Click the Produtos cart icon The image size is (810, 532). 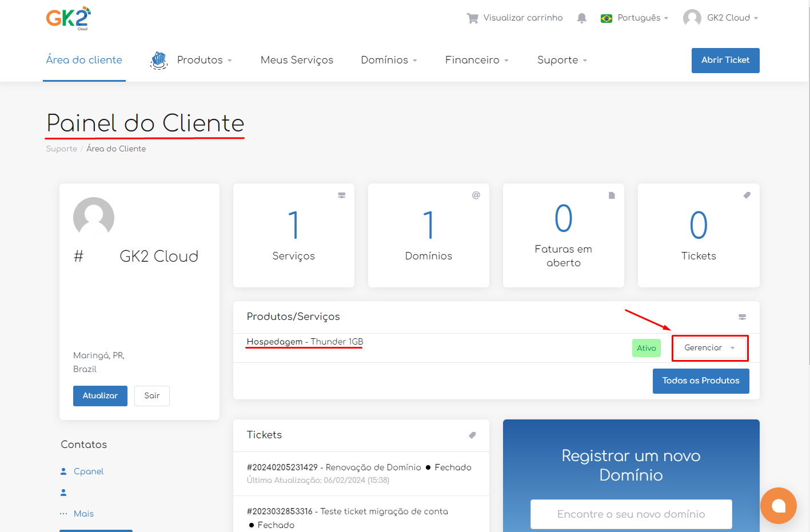pyautogui.click(x=159, y=60)
